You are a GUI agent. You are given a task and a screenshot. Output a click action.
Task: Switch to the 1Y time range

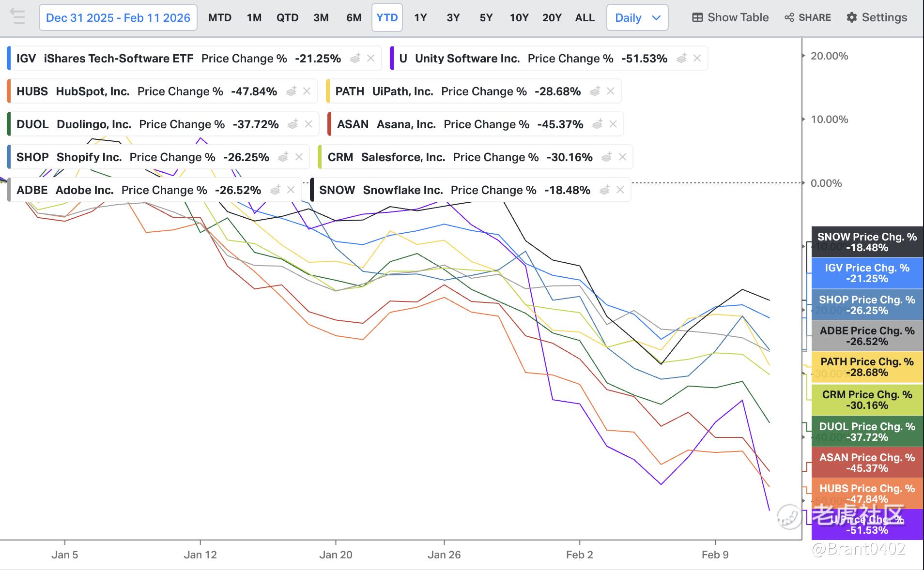tap(420, 17)
